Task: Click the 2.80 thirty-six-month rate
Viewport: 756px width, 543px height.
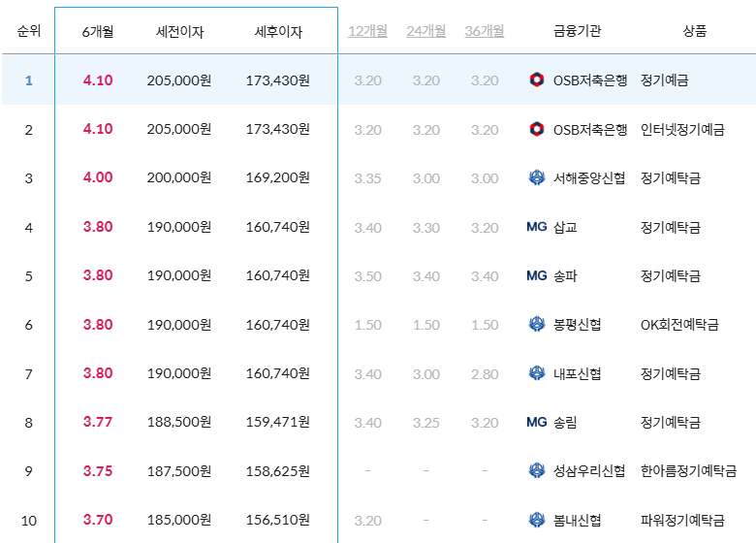Action: (485, 374)
